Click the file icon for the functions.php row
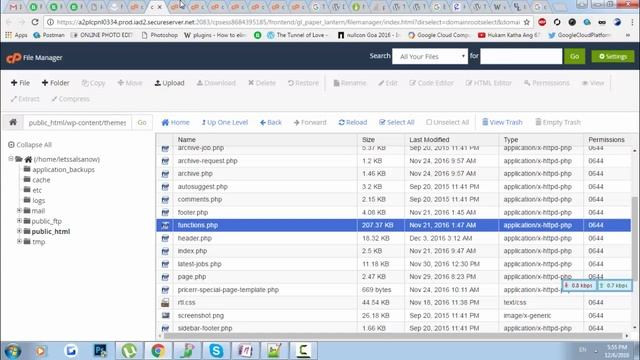Screen dimensions: 640x360 coord(165,225)
